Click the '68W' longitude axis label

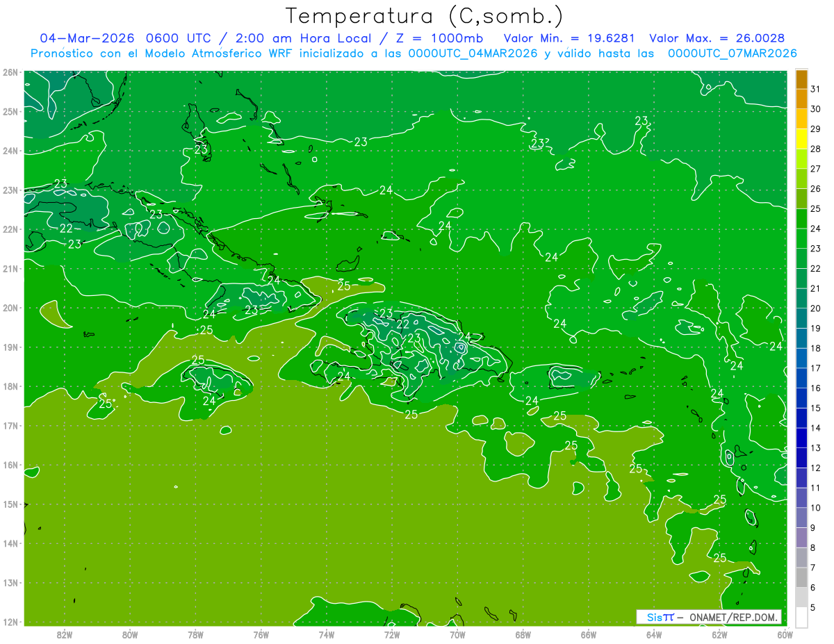click(523, 634)
